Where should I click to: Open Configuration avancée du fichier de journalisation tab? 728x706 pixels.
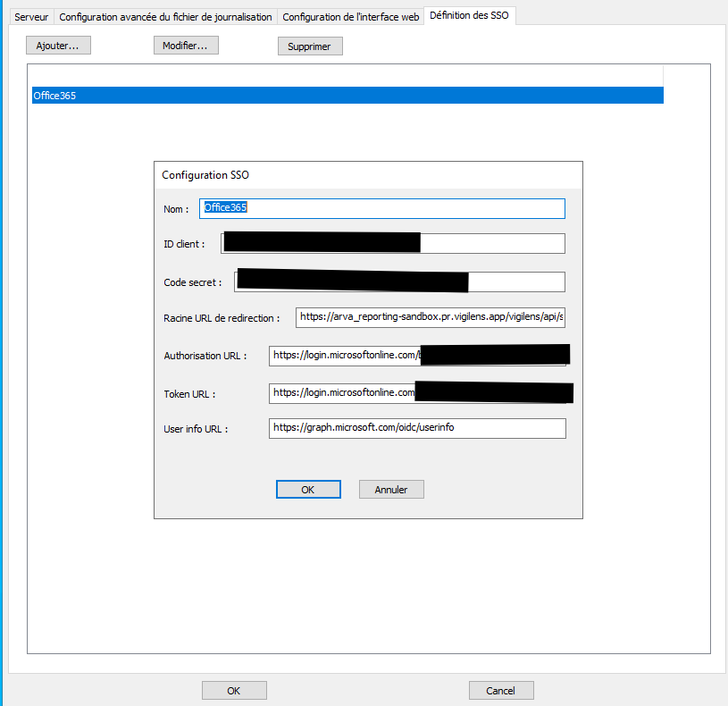pyautogui.click(x=165, y=17)
